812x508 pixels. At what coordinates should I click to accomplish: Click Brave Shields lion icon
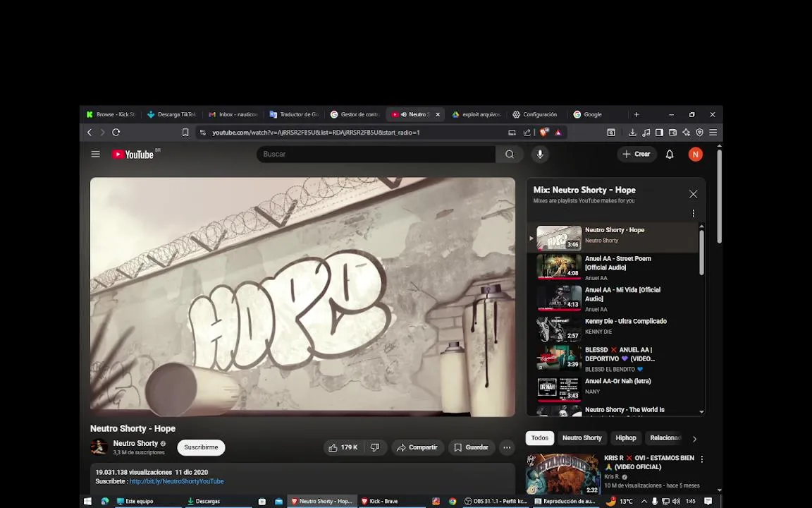click(x=543, y=132)
